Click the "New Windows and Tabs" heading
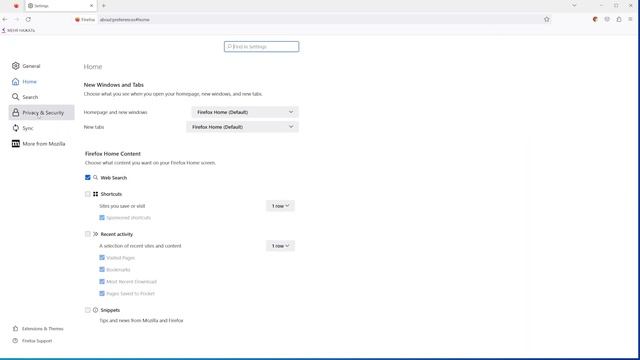 click(113, 85)
